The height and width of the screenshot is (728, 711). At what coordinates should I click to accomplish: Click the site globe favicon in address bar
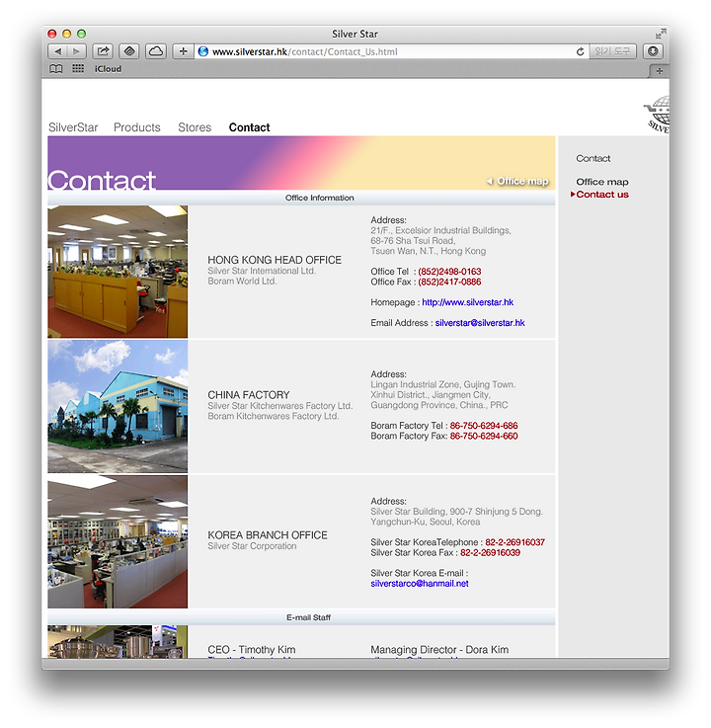coord(202,51)
